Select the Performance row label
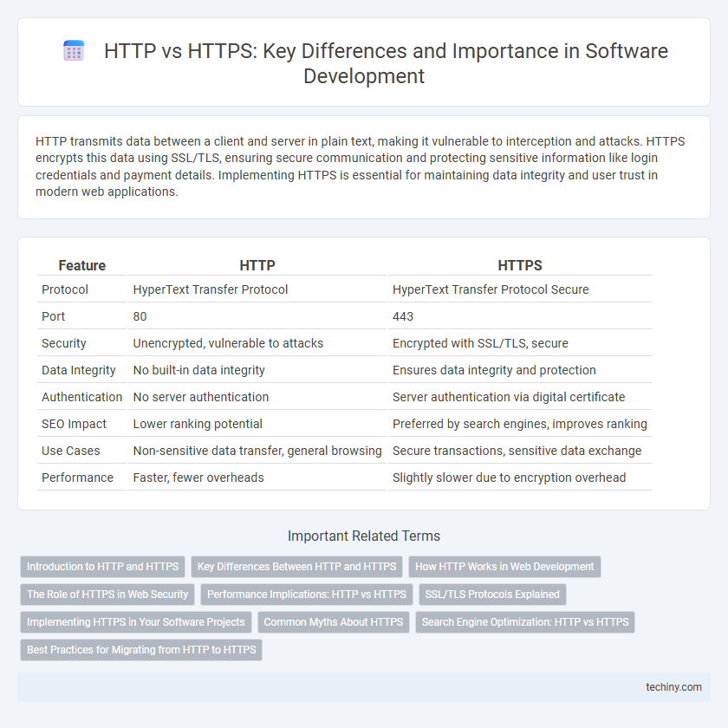Image resolution: width=728 pixels, height=728 pixels. pyautogui.click(x=77, y=478)
